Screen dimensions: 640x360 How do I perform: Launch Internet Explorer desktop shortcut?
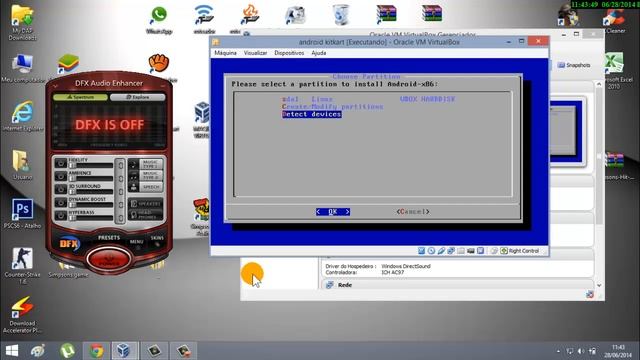23,116
